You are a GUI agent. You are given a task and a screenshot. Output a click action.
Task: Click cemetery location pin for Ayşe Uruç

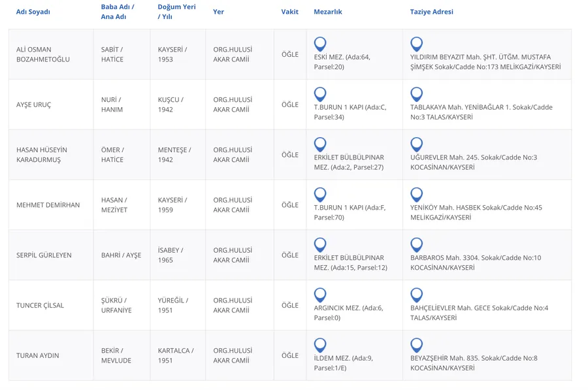coord(320,95)
